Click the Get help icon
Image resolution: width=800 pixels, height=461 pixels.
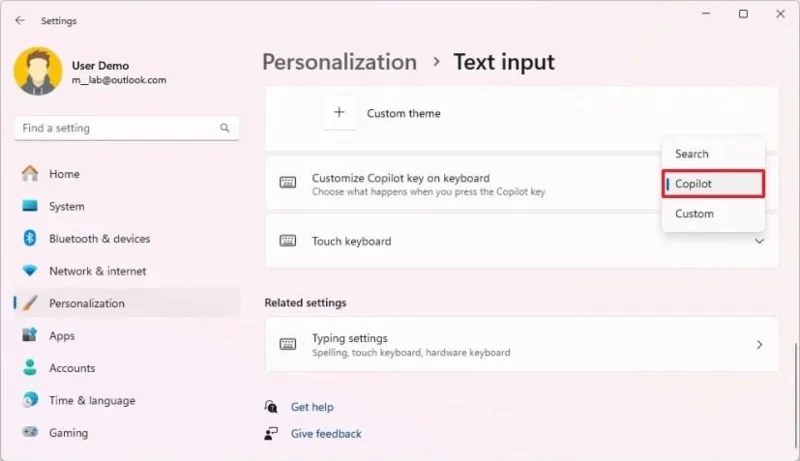271,406
